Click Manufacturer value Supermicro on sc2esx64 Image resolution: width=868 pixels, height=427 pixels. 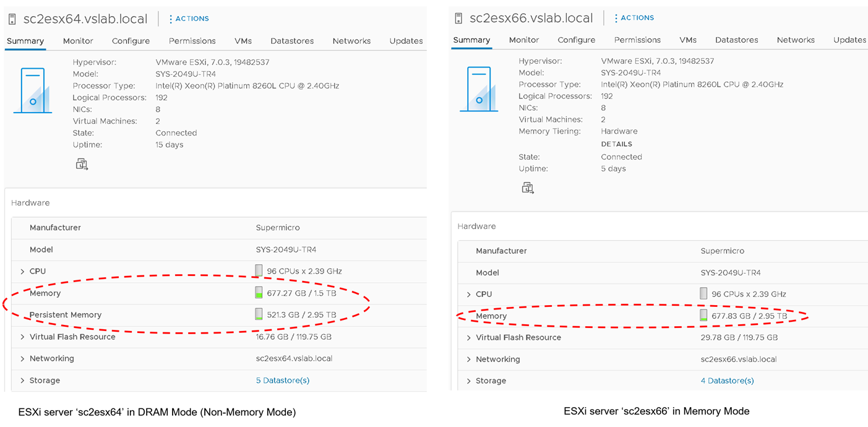(278, 228)
